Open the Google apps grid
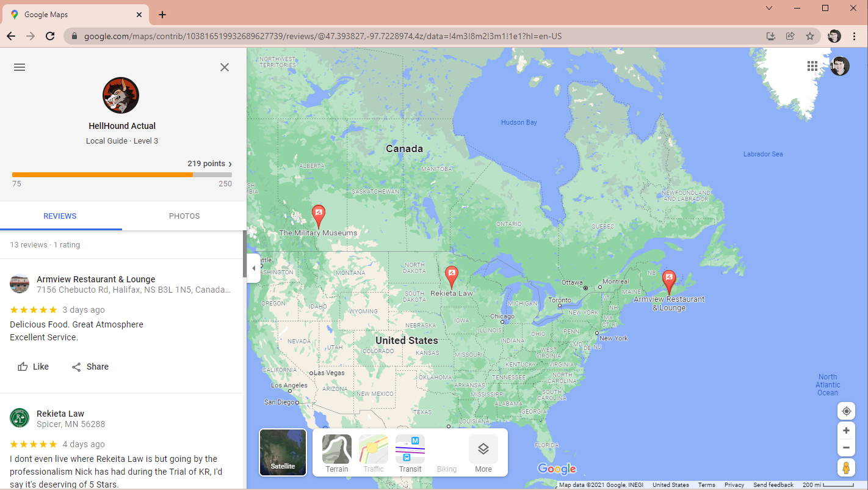The width and height of the screenshot is (868, 490). coord(812,66)
